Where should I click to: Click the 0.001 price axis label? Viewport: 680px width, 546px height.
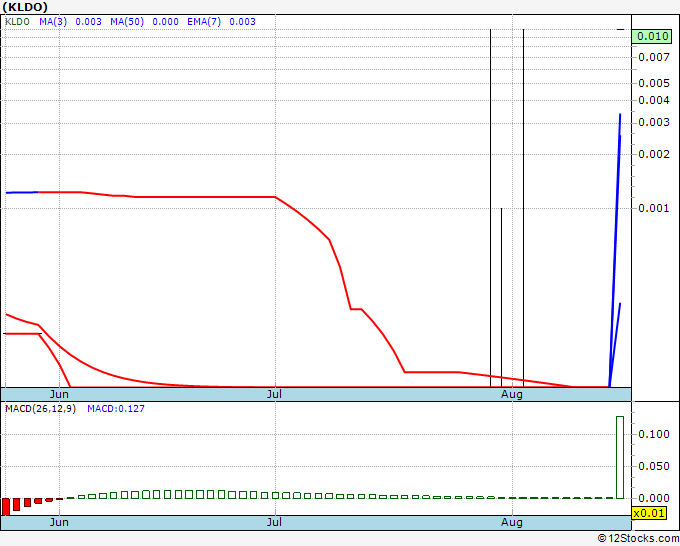[654, 208]
